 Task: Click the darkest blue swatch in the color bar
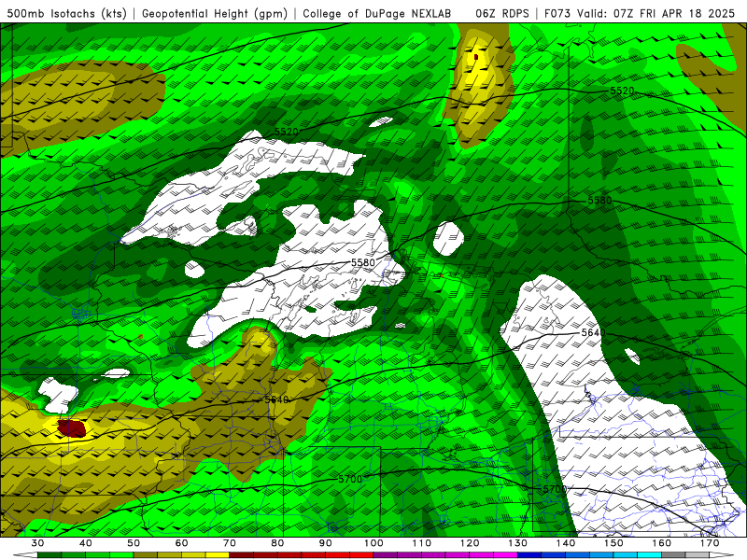[x=529, y=553]
